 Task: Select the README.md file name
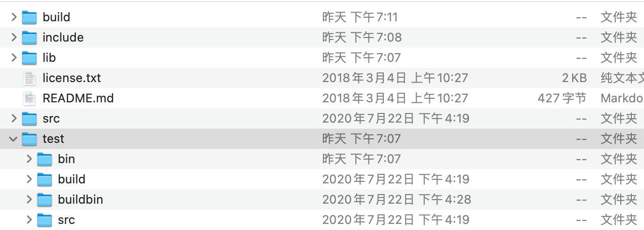[78, 98]
